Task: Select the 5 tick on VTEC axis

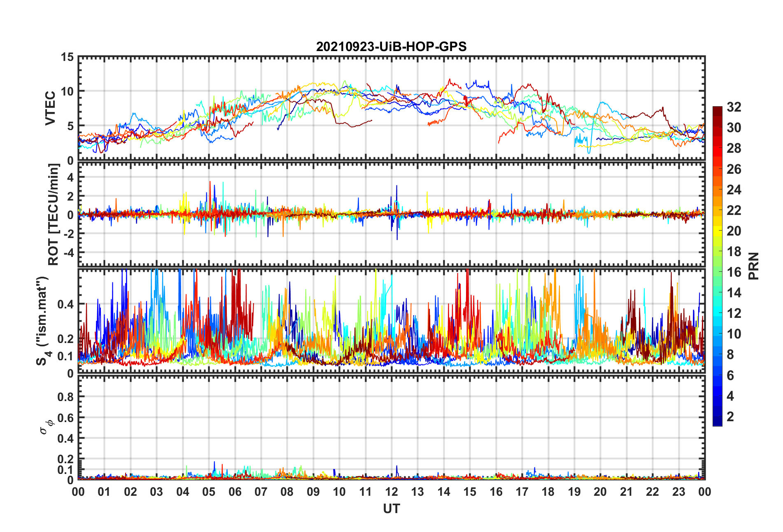Action: click(x=71, y=126)
